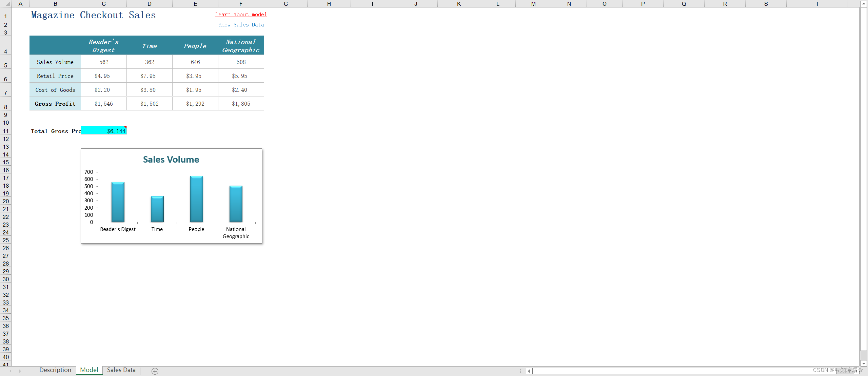Click the red comment indicator on cell C11
The width and height of the screenshot is (868, 376).
tap(125, 127)
